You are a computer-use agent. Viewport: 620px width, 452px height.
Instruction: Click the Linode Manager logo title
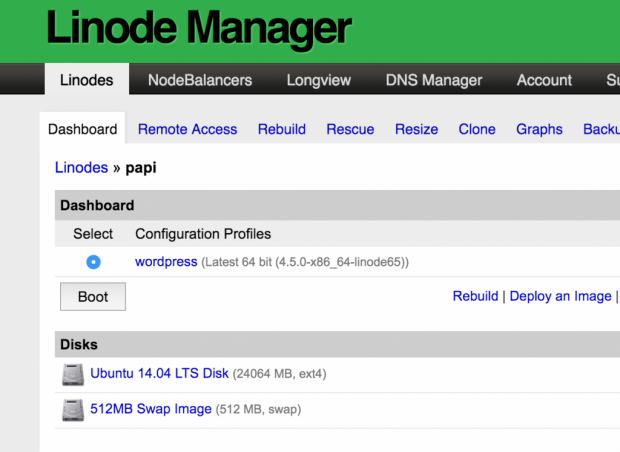tap(199, 28)
